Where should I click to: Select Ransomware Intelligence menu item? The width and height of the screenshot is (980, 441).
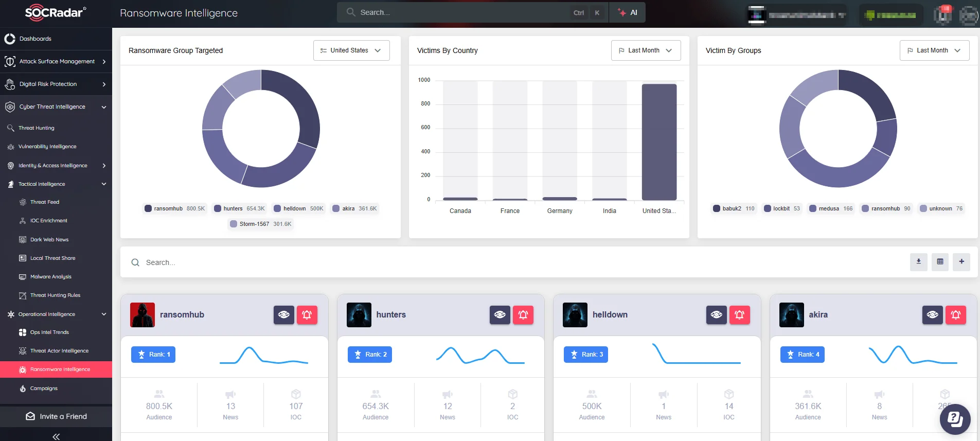click(x=56, y=369)
